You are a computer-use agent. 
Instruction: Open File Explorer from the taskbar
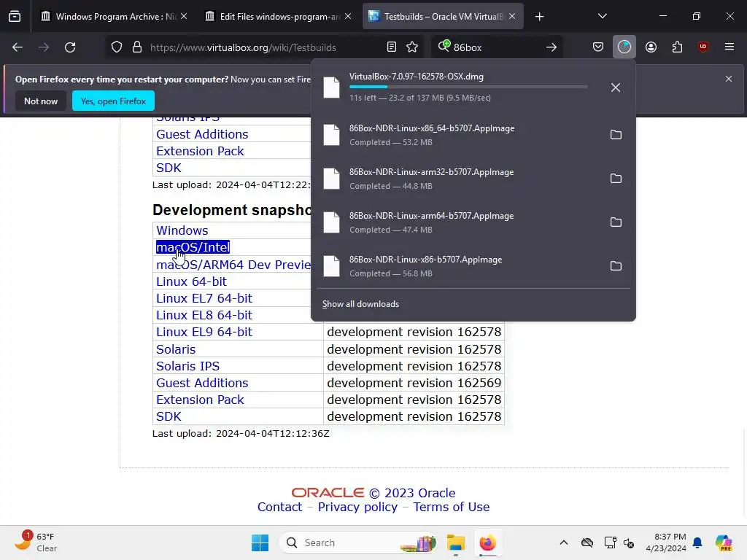coord(455,542)
